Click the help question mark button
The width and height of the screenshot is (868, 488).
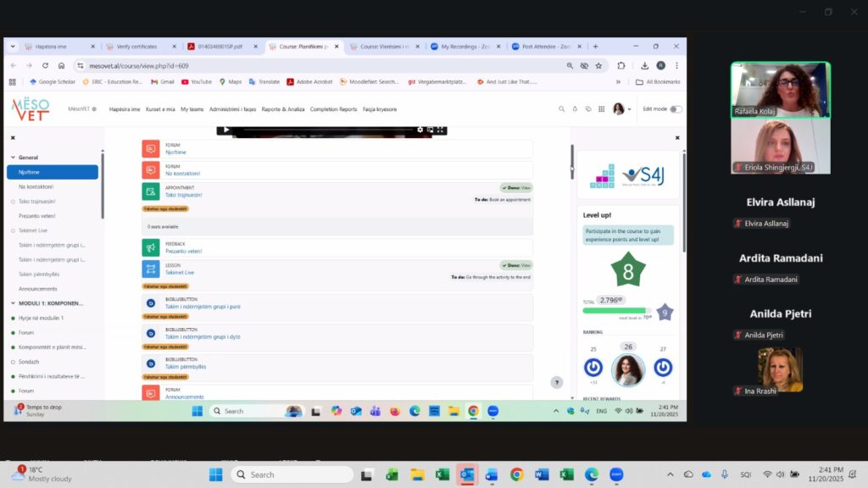tap(556, 383)
